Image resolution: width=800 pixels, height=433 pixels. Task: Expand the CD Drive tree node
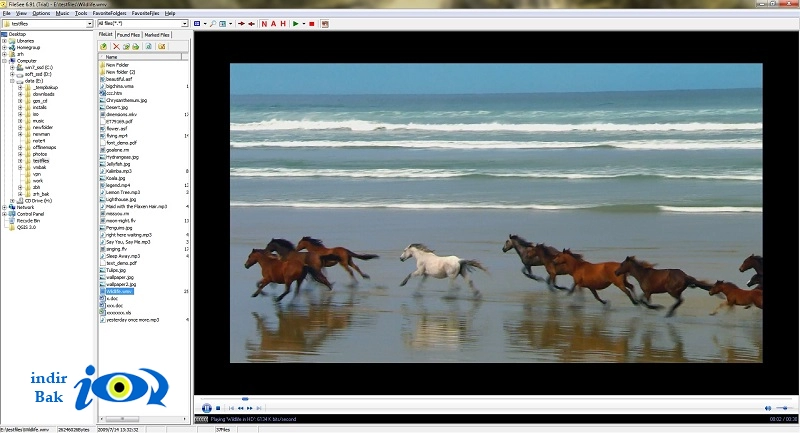12,201
